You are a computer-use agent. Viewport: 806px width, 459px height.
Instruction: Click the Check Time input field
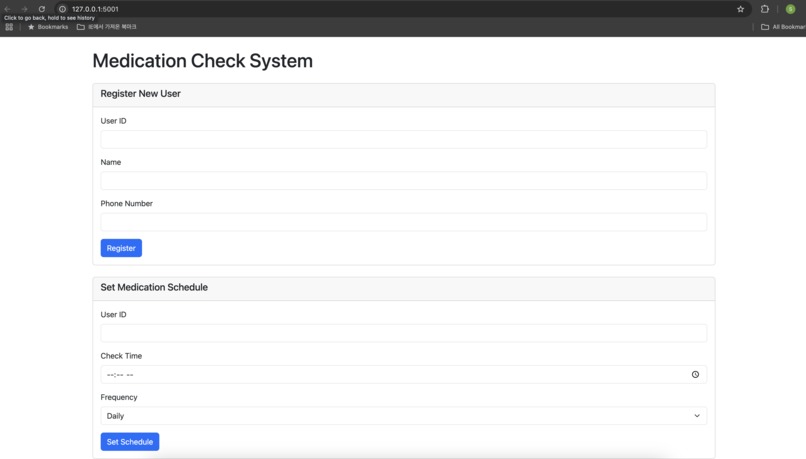point(404,374)
